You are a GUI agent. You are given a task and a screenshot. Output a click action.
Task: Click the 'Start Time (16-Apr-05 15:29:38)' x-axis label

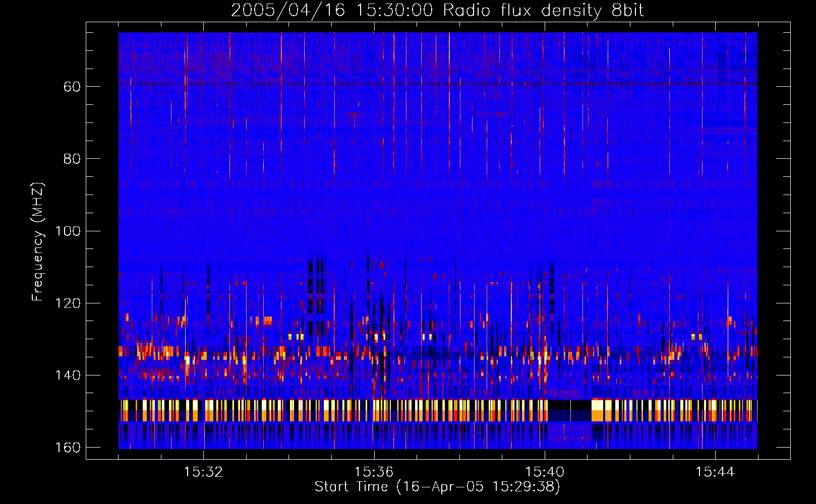[437, 487]
